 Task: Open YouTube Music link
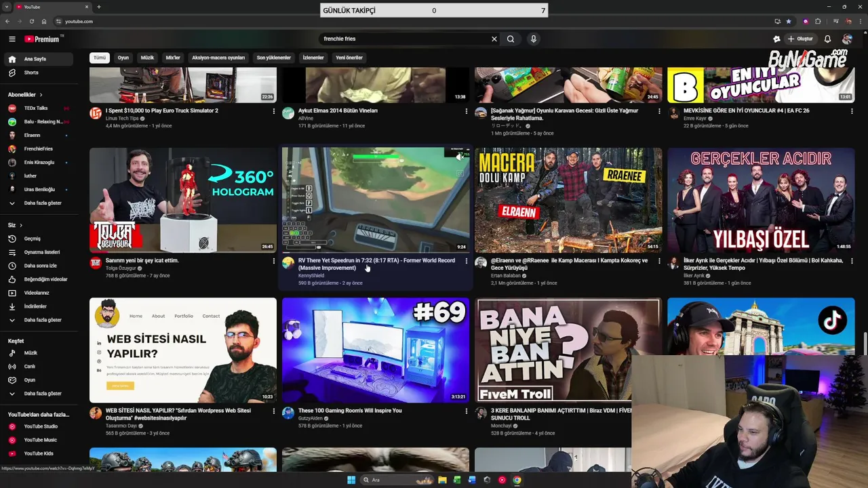point(38,440)
